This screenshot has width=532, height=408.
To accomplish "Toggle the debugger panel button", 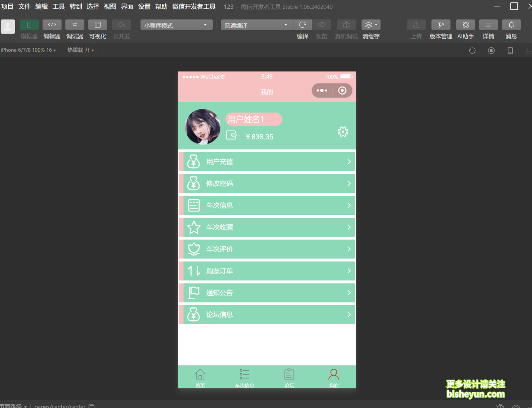I will point(75,25).
